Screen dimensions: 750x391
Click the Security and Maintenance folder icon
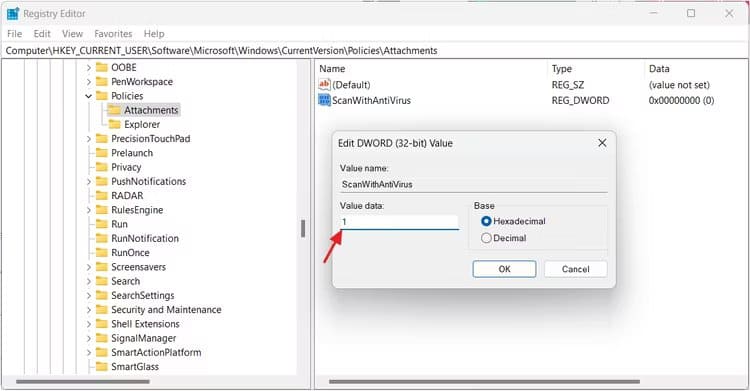(101, 310)
